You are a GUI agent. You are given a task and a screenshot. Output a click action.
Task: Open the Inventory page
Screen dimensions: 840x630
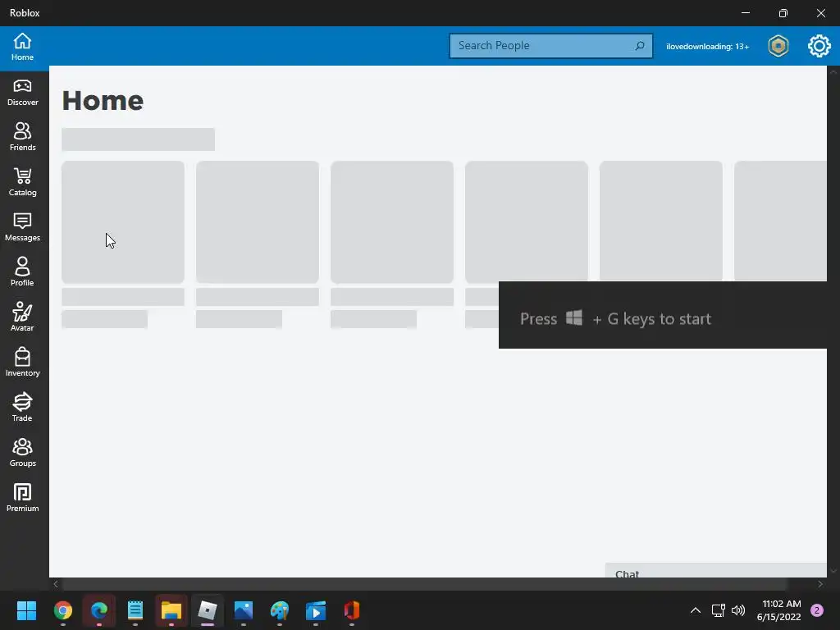pyautogui.click(x=22, y=362)
